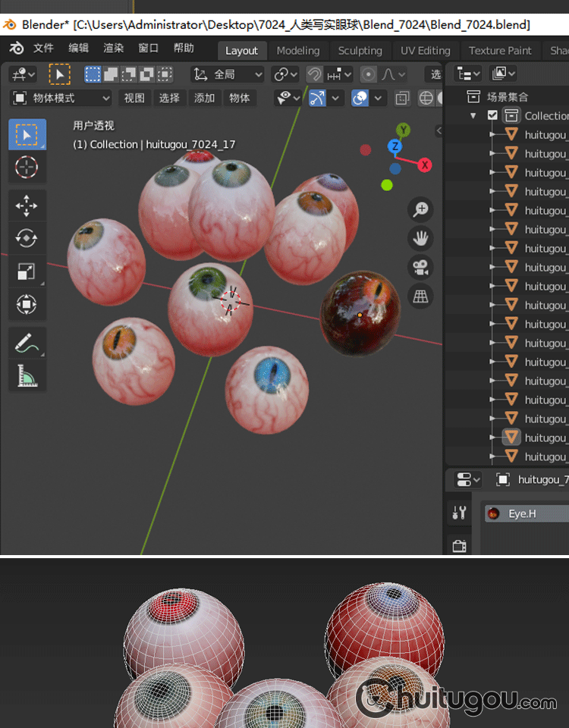Activate the Rotate tool

click(27, 238)
